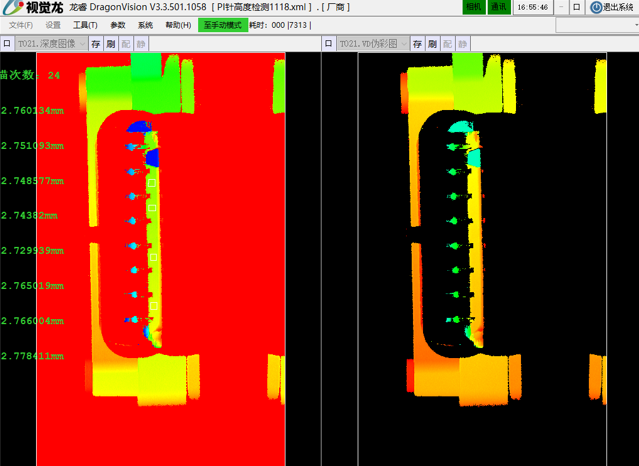Toggle the 通讯 communication status indicator
Viewport: 639px width, 466px height.
tap(498, 7)
